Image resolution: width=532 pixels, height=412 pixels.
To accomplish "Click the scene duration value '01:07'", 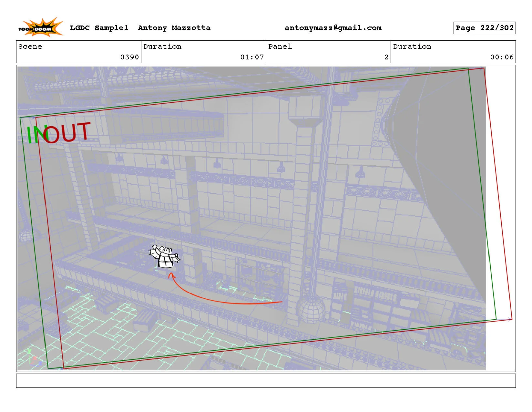I will [252, 57].
